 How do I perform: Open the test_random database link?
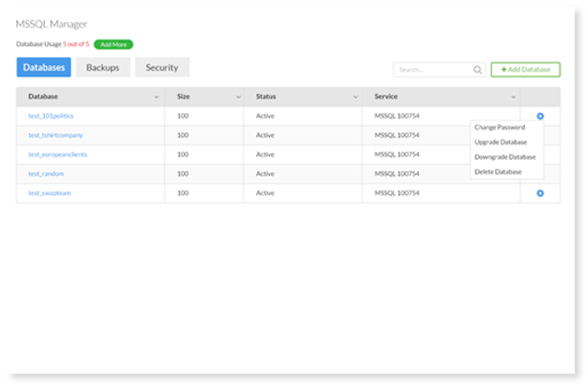click(x=46, y=174)
